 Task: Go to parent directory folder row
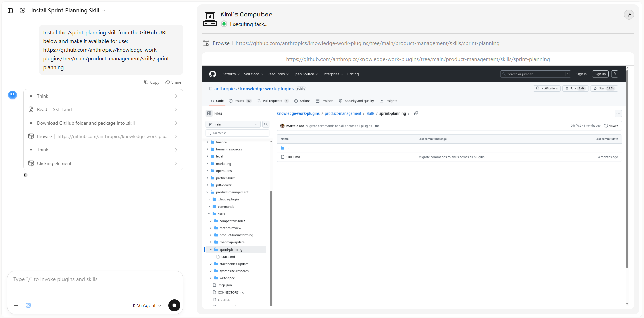pyautogui.click(x=449, y=148)
